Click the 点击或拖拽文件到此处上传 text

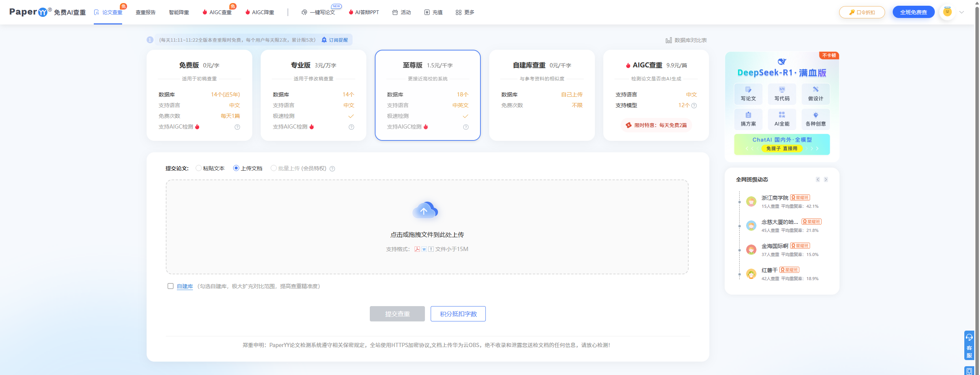click(427, 235)
